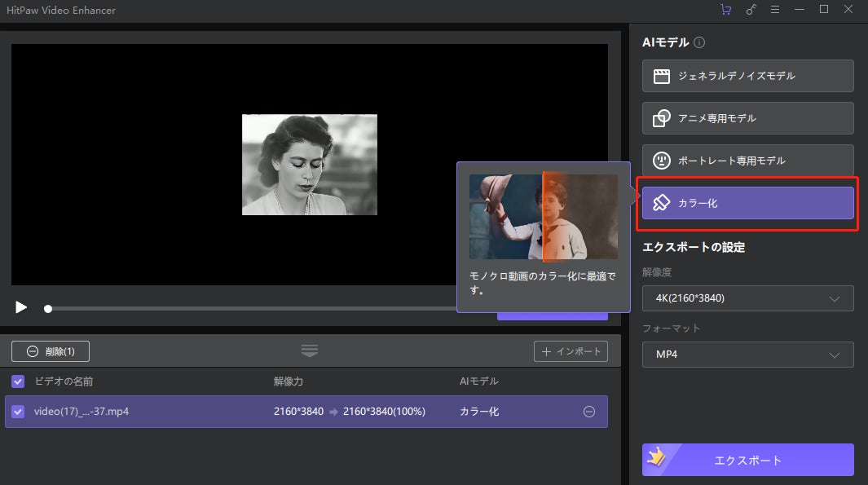This screenshot has height=485, width=868.
Task: Choose the ポートレート専用モデル option
Action: click(747, 161)
